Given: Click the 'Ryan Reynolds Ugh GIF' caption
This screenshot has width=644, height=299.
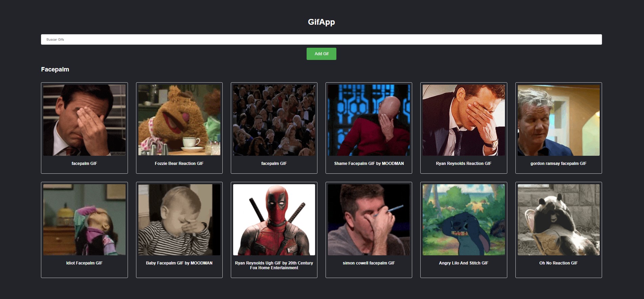Looking at the screenshot, I should click(x=274, y=265).
